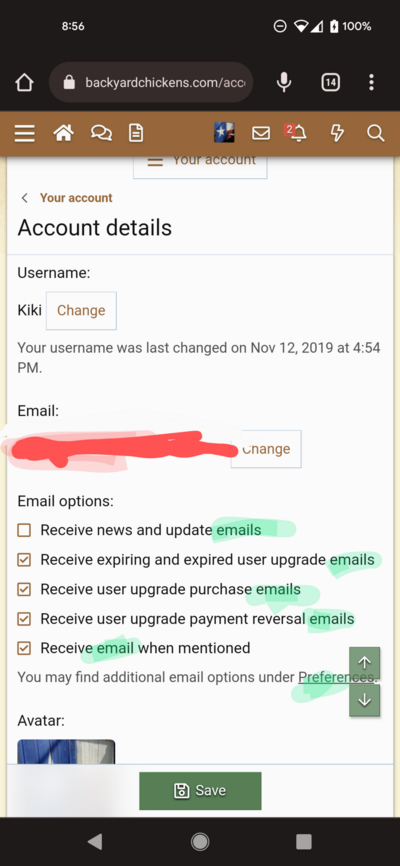400x866 pixels.
Task: Open the site search magnifier
Action: coord(376,133)
